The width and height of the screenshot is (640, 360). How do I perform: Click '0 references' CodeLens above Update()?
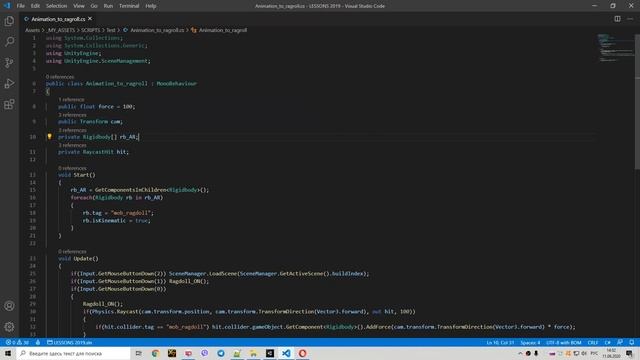pyautogui.click(x=72, y=251)
